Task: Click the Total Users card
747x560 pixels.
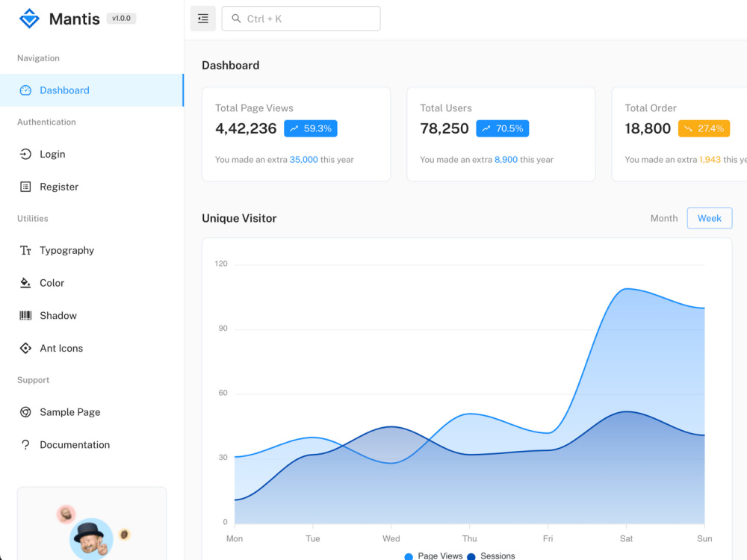Action: (501, 134)
